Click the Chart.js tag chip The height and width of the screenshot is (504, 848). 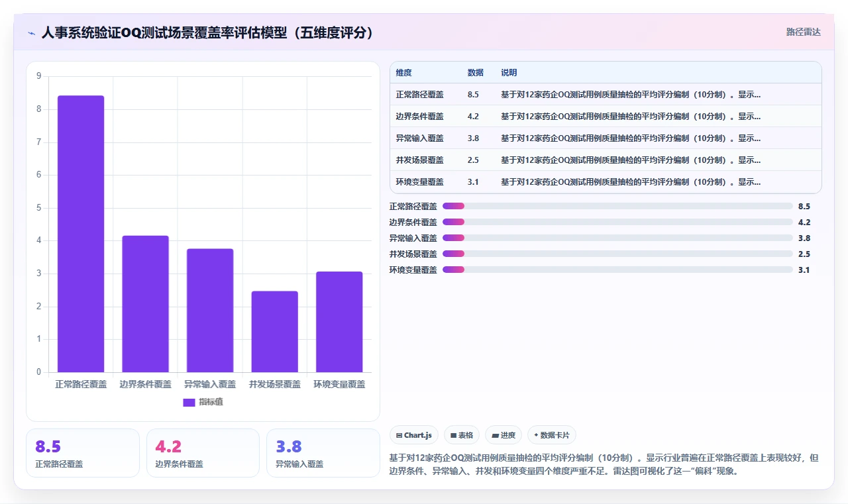click(x=414, y=435)
